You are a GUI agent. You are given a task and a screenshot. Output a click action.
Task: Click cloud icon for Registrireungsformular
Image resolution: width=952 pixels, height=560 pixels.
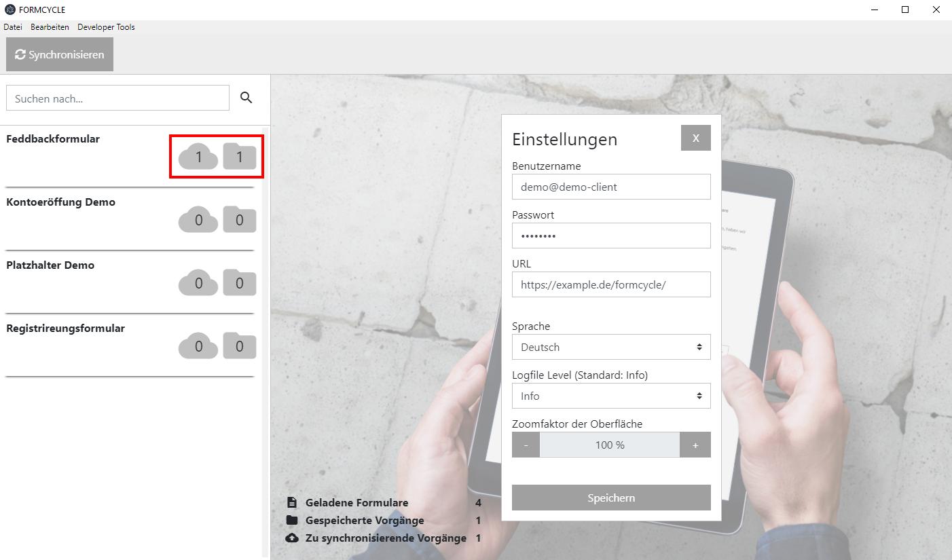coord(198,347)
